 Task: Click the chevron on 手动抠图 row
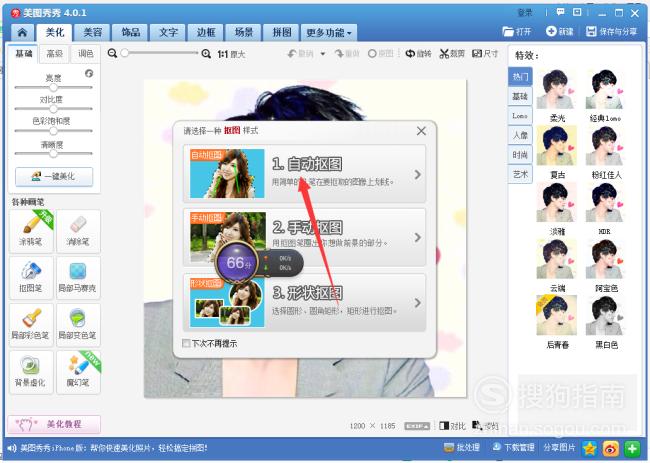tap(418, 238)
